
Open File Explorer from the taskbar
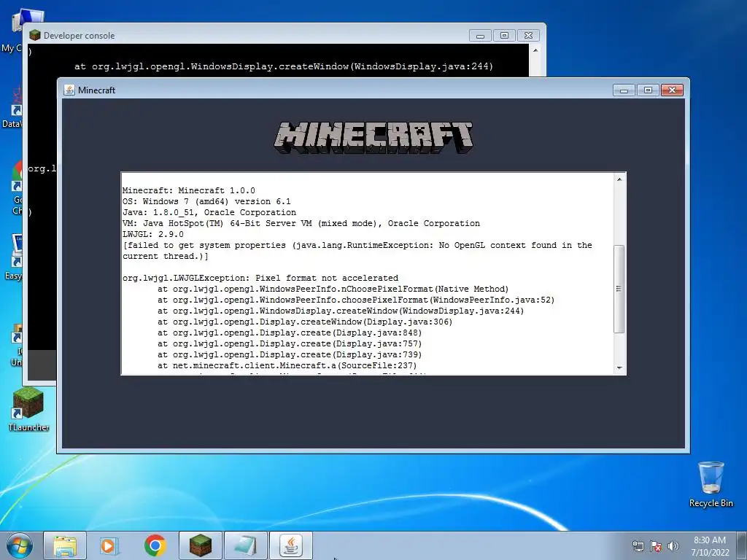[65, 545]
